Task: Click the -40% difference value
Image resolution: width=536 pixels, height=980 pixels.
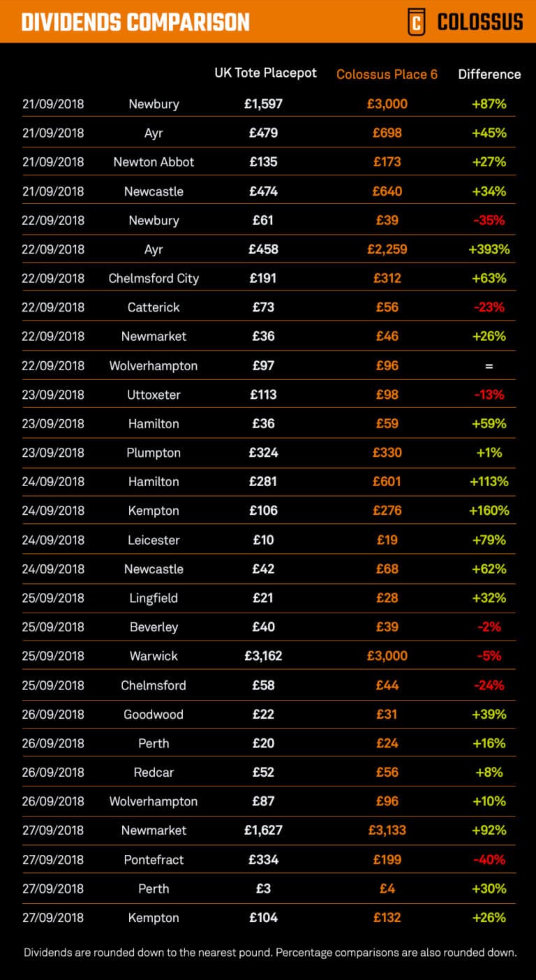Action: click(x=489, y=860)
